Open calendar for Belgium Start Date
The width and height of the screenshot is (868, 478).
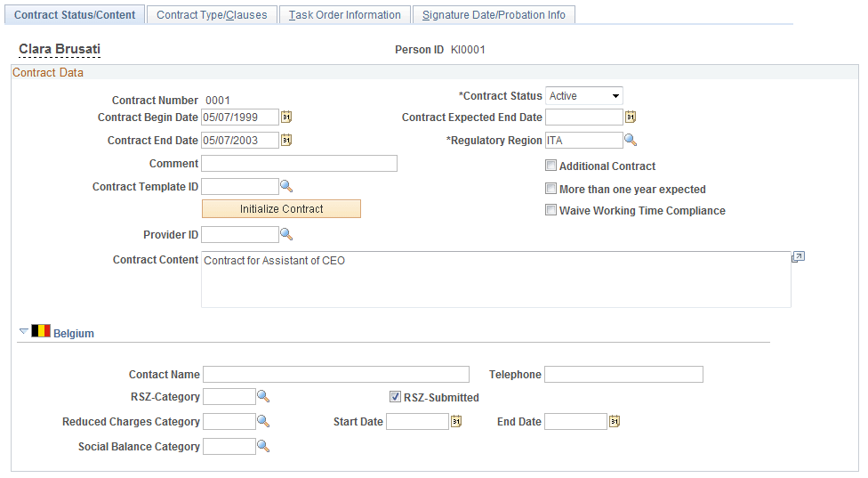(x=456, y=422)
